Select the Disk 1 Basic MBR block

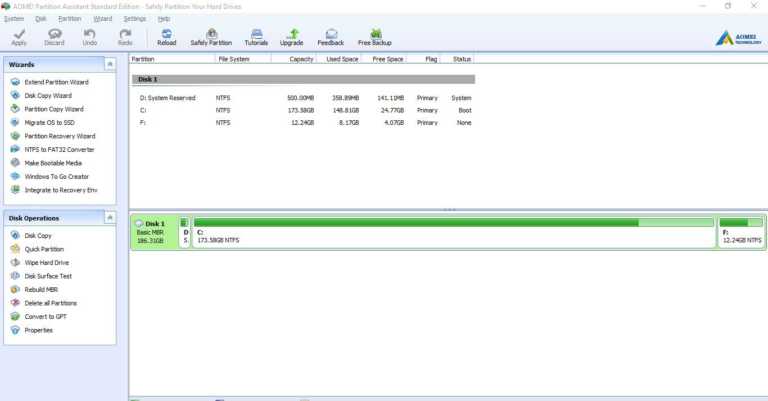(x=153, y=232)
